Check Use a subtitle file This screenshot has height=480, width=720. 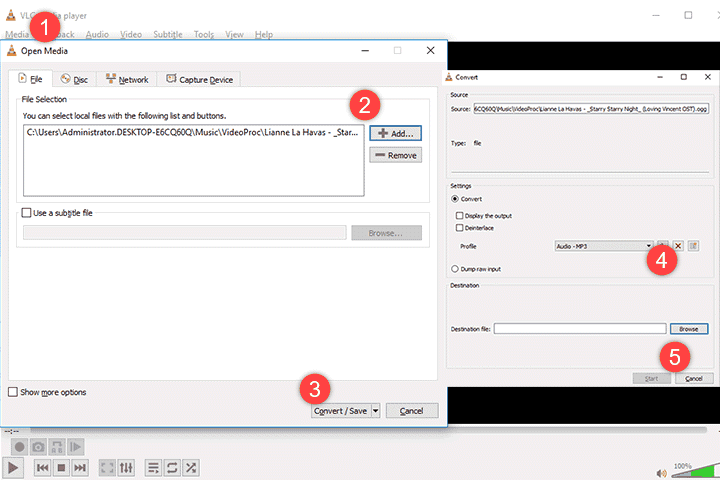27,213
